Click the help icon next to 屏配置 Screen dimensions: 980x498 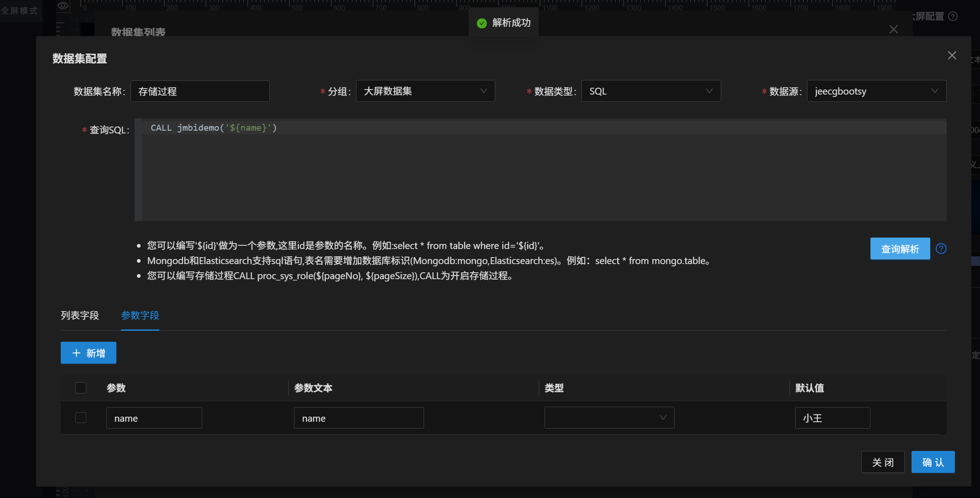click(x=953, y=16)
